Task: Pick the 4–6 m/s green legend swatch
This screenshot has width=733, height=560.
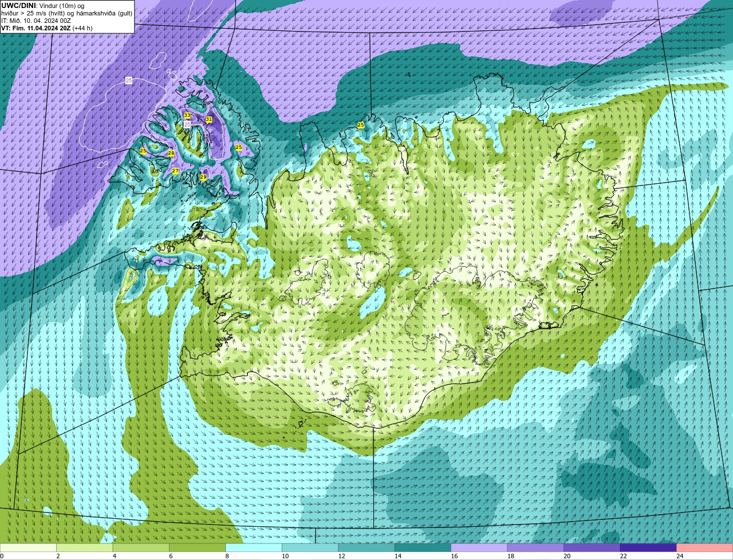Action: 141,547
